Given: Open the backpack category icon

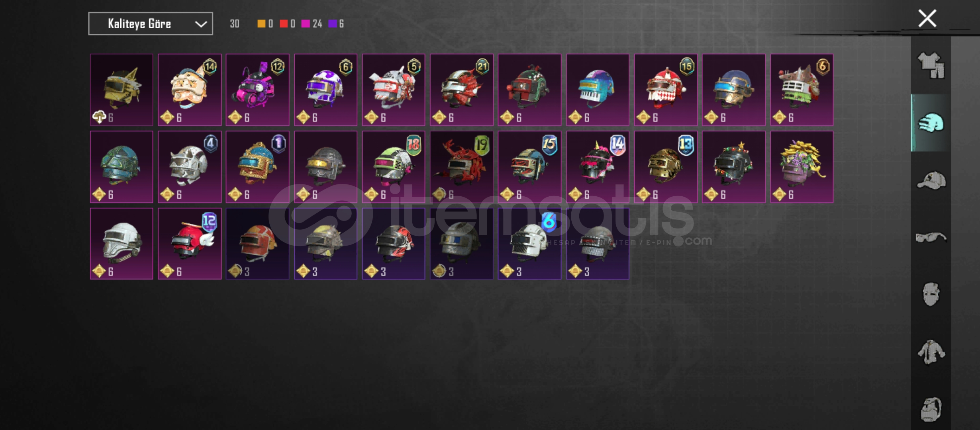Looking at the screenshot, I should point(931,409).
